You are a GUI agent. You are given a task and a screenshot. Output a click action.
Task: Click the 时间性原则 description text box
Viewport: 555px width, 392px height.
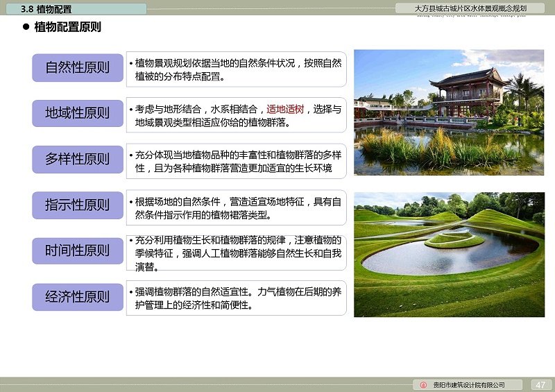pos(236,254)
